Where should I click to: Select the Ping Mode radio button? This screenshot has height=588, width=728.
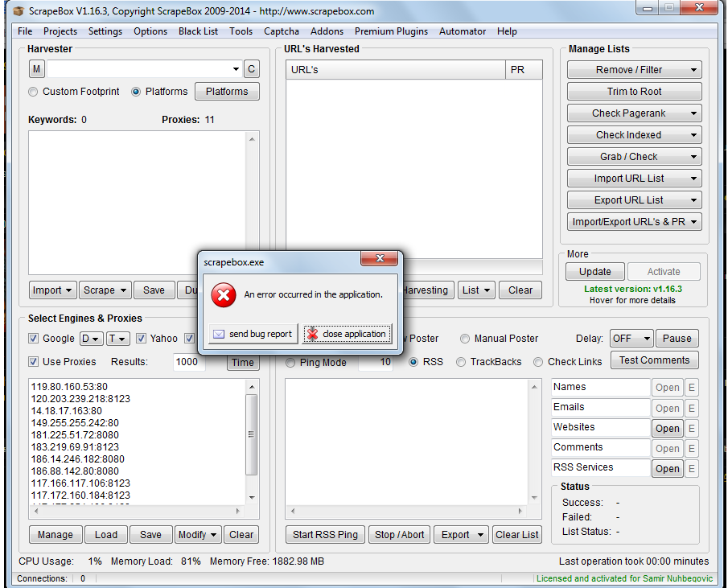[290, 363]
